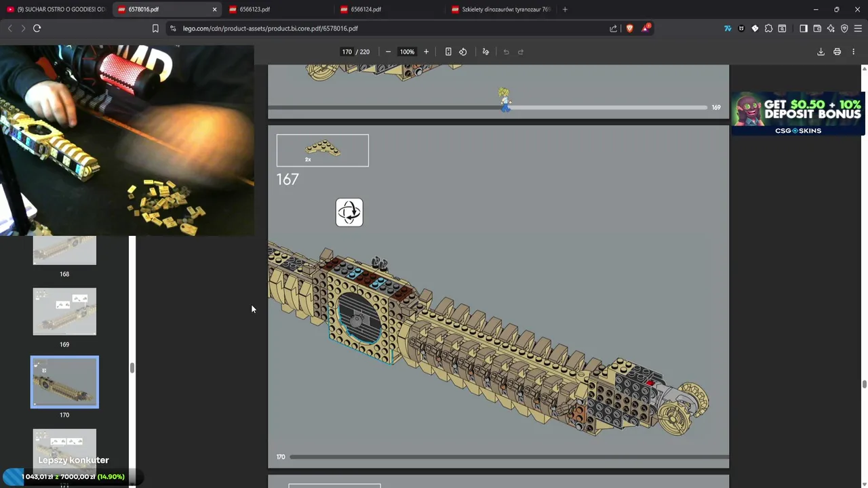Click the rotate model icon in step 167
Viewport: 868px width, 488px height.
click(349, 213)
